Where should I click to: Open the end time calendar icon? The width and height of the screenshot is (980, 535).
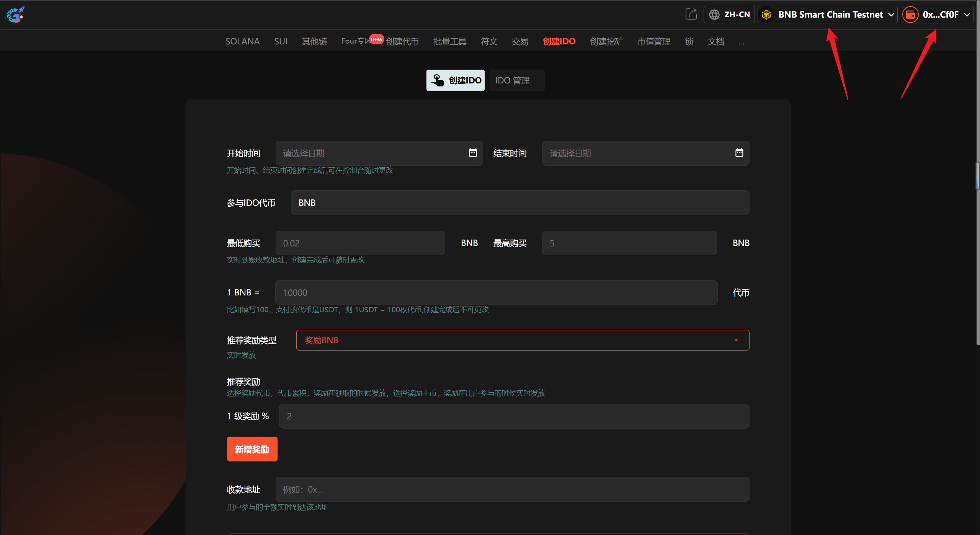(x=739, y=153)
